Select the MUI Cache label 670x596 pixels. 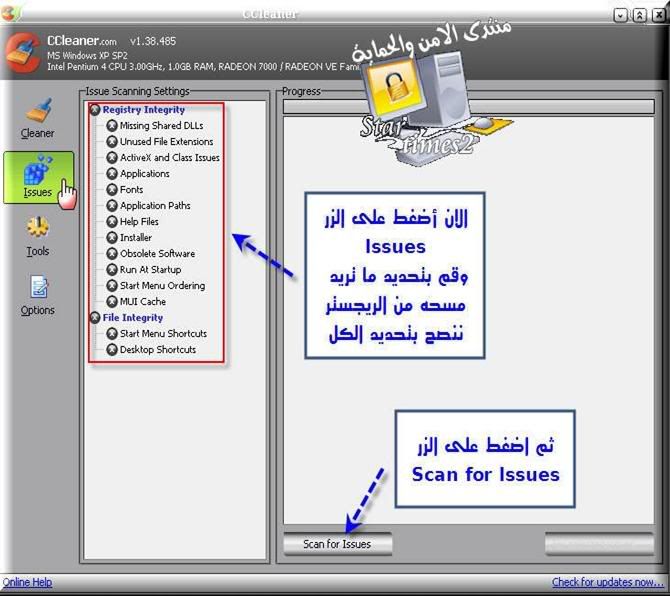[143, 302]
